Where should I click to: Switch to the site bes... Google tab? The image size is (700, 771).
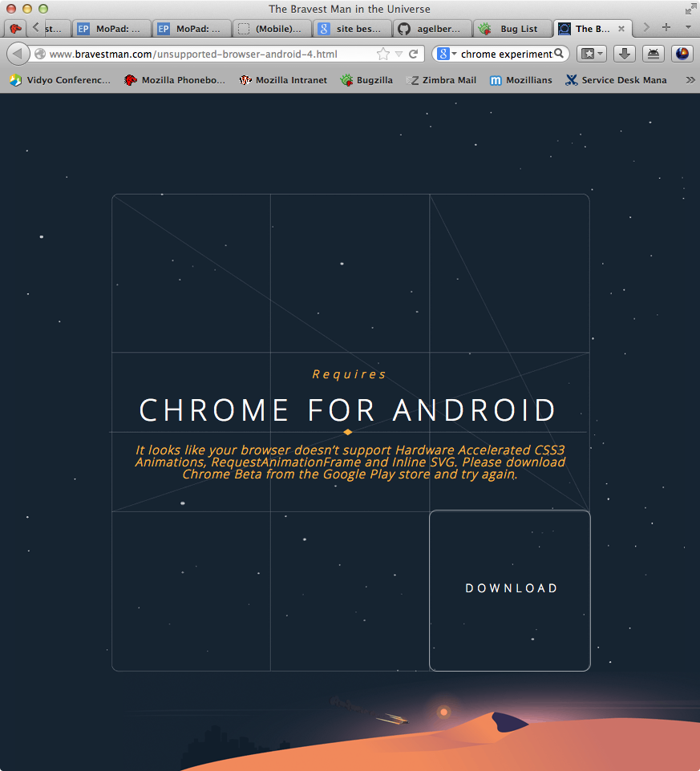tap(352, 29)
